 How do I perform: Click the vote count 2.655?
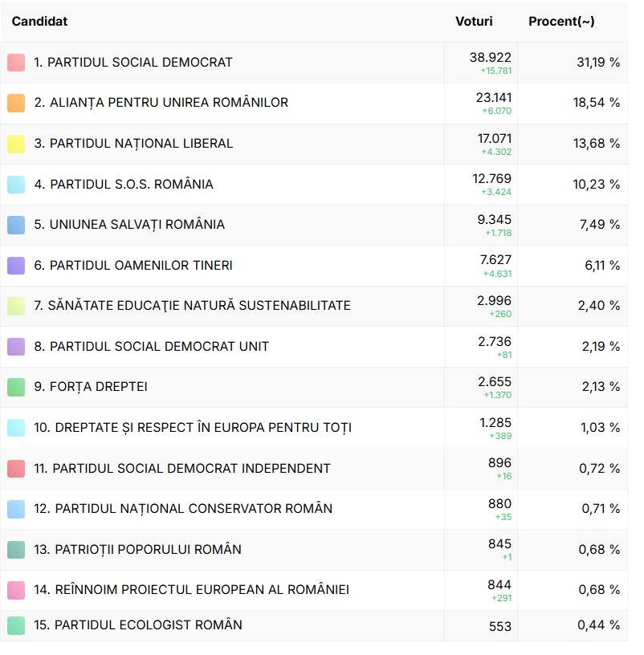point(495,382)
